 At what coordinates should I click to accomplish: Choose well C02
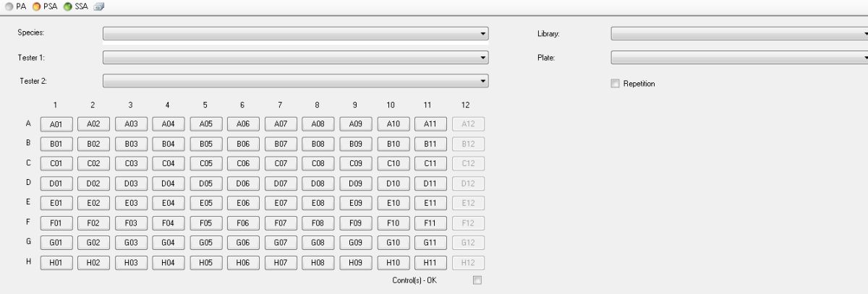pyautogui.click(x=93, y=163)
